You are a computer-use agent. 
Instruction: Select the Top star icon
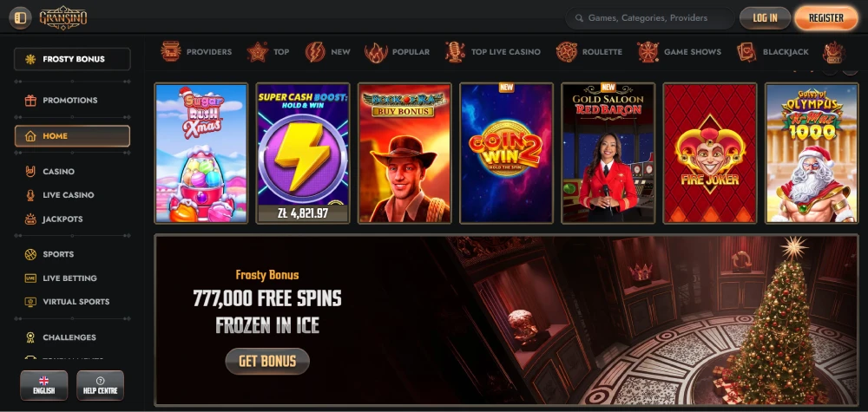click(x=258, y=51)
